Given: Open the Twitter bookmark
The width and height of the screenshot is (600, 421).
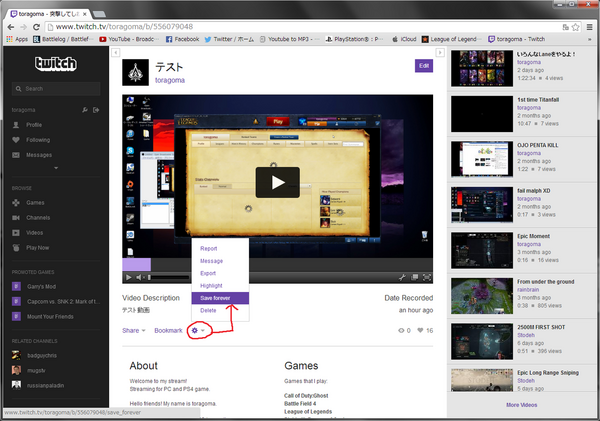Looking at the screenshot, I should click(229, 39).
